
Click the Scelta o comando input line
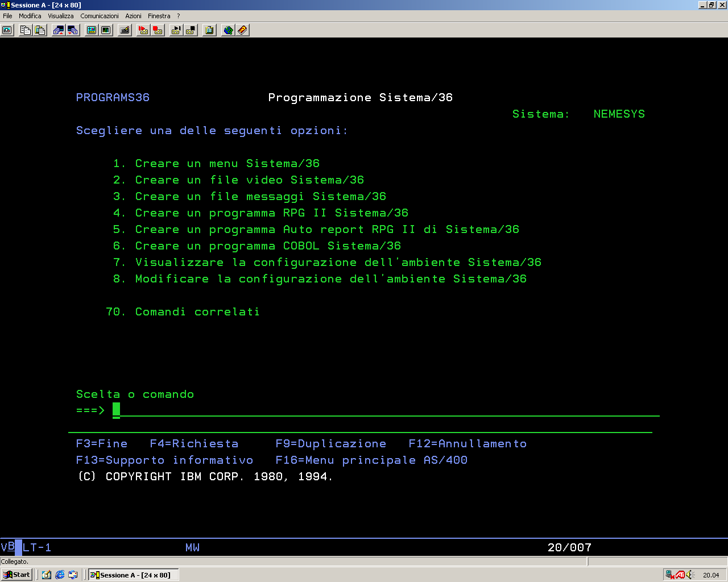coord(386,410)
